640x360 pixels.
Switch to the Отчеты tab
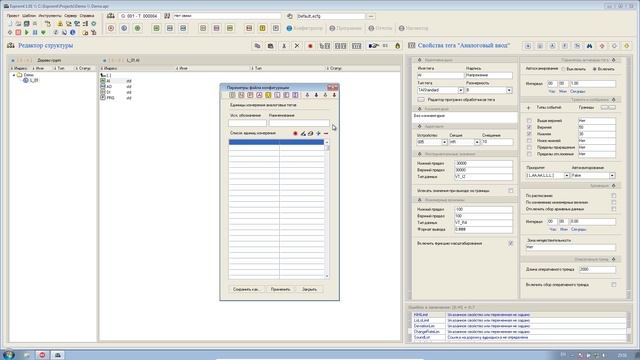380,28
